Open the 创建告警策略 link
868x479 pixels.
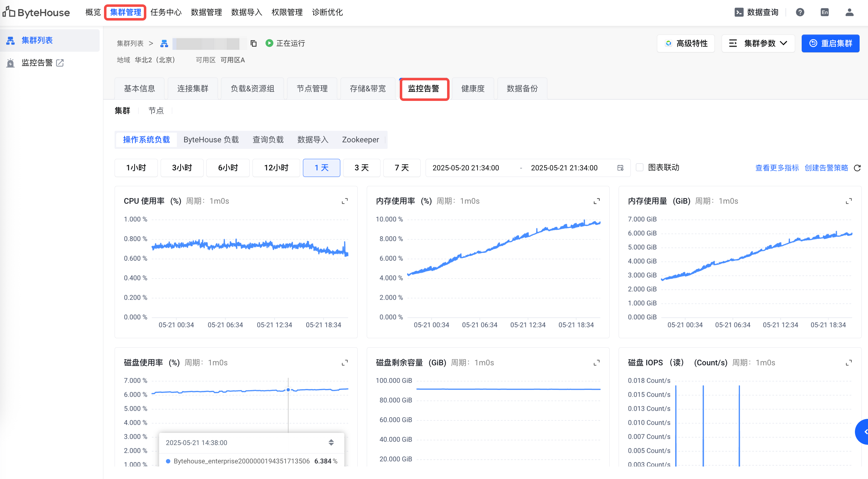826,168
